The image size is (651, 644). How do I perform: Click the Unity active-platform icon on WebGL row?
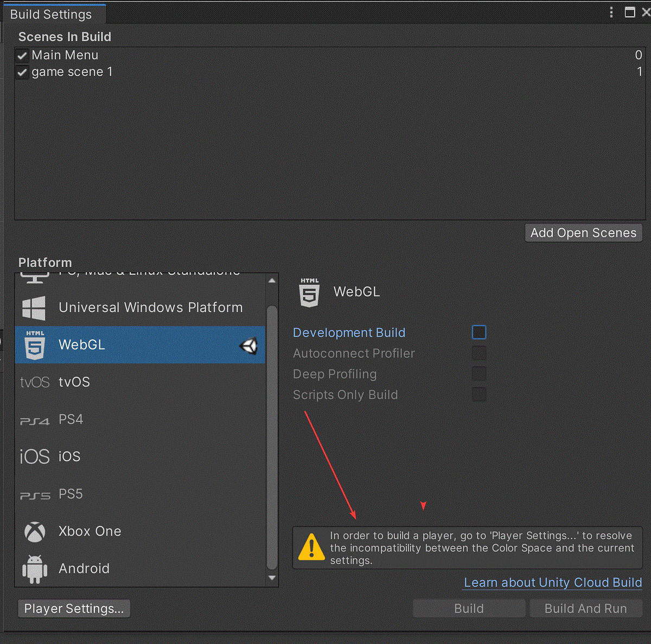[249, 346]
